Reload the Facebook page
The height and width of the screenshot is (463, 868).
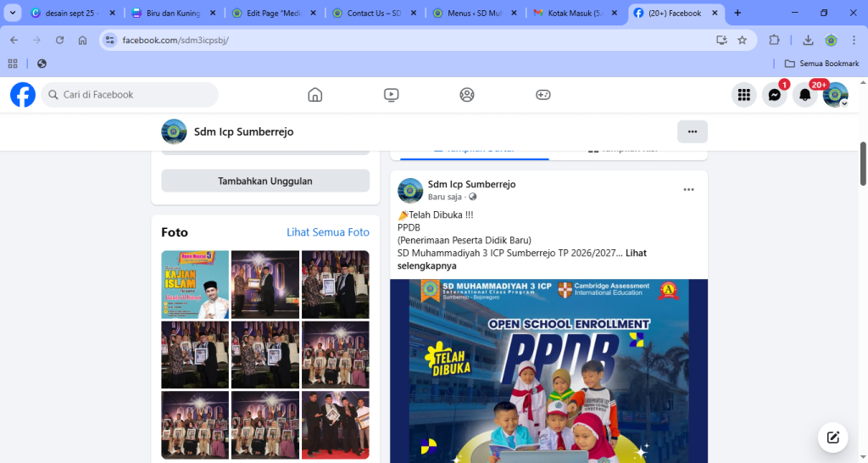tap(60, 40)
